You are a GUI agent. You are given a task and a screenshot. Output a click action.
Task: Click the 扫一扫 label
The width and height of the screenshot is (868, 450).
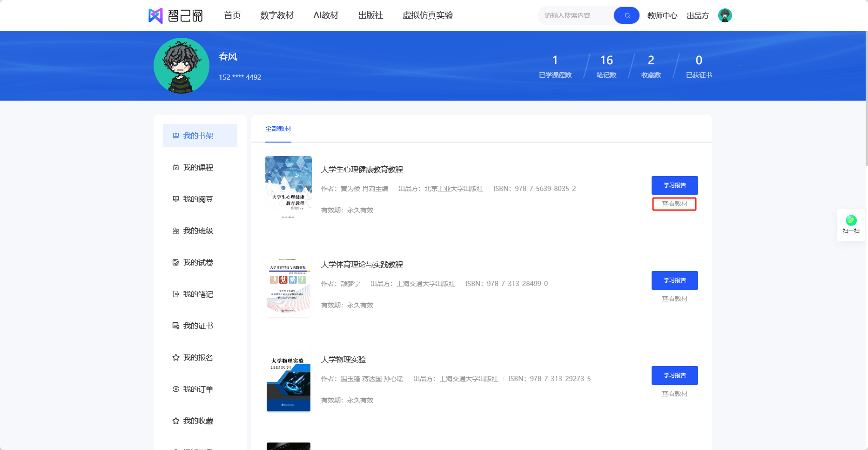coord(851,231)
